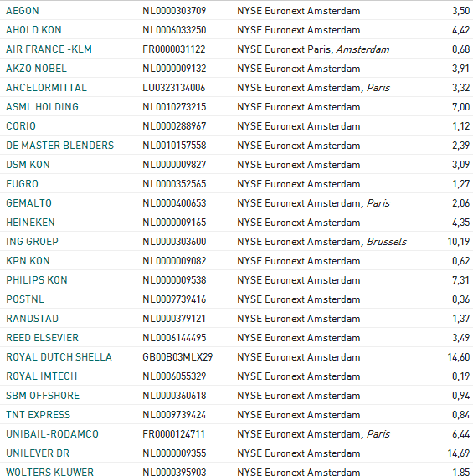The width and height of the screenshot is (473, 476).
Task: Open the ROYAL IMTECH link
Action: pyautogui.click(x=42, y=376)
